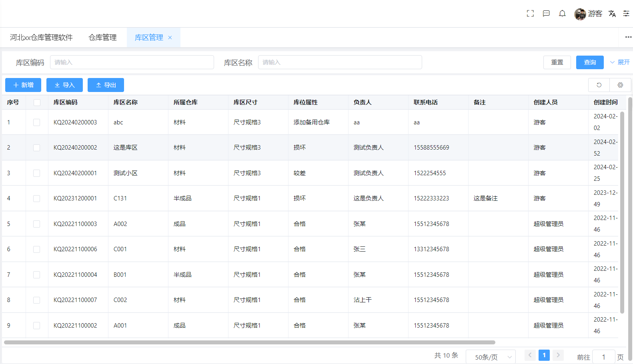
Task: Click cell A001 in row 9
Action: pyautogui.click(x=120, y=326)
